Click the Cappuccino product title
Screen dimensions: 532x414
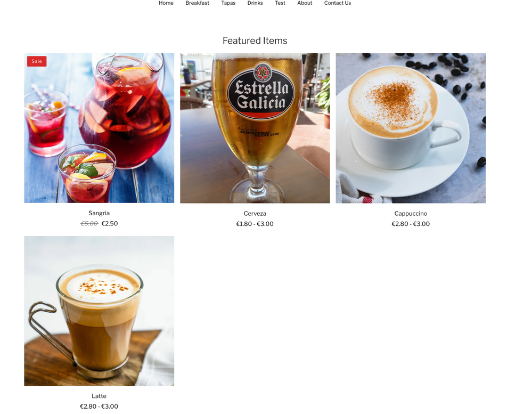coord(411,214)
